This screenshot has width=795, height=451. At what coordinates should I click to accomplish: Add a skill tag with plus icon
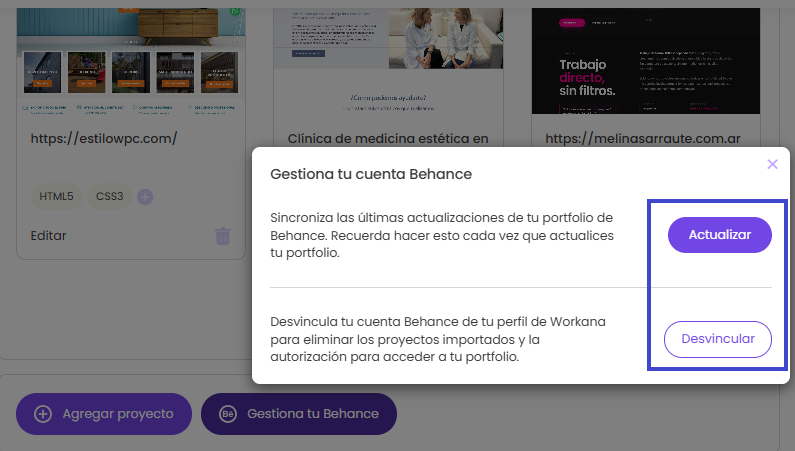(x=145, y=197)
